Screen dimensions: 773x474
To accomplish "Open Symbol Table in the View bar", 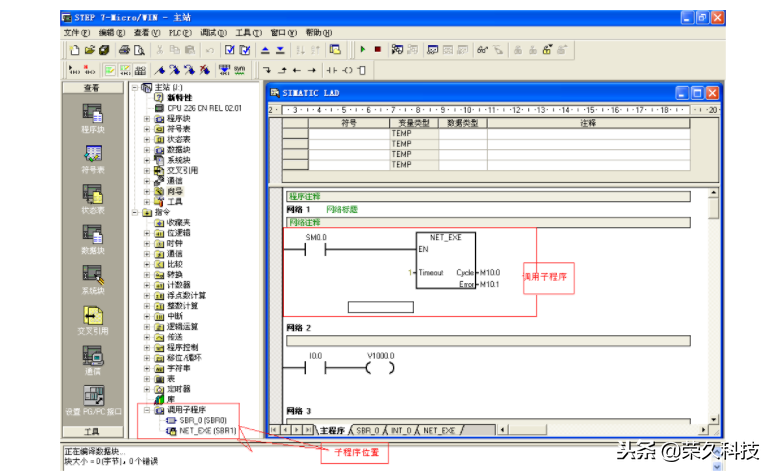I will coord(93,159).
